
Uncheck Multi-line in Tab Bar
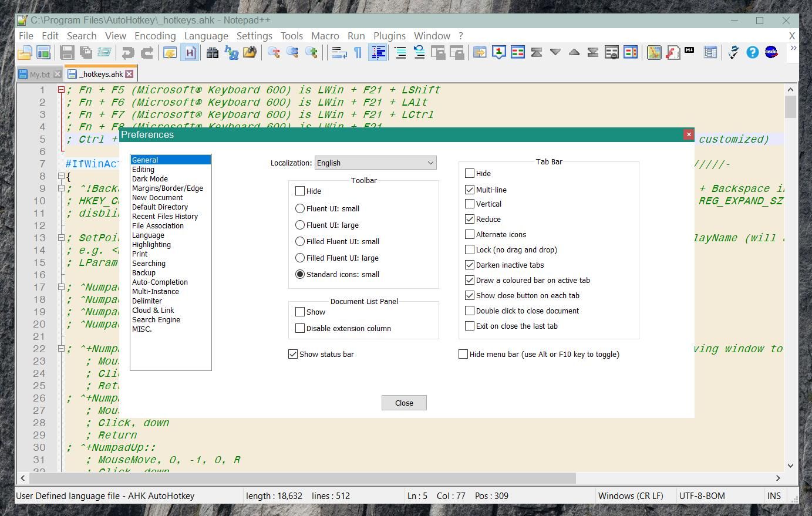tap(470, 190)
